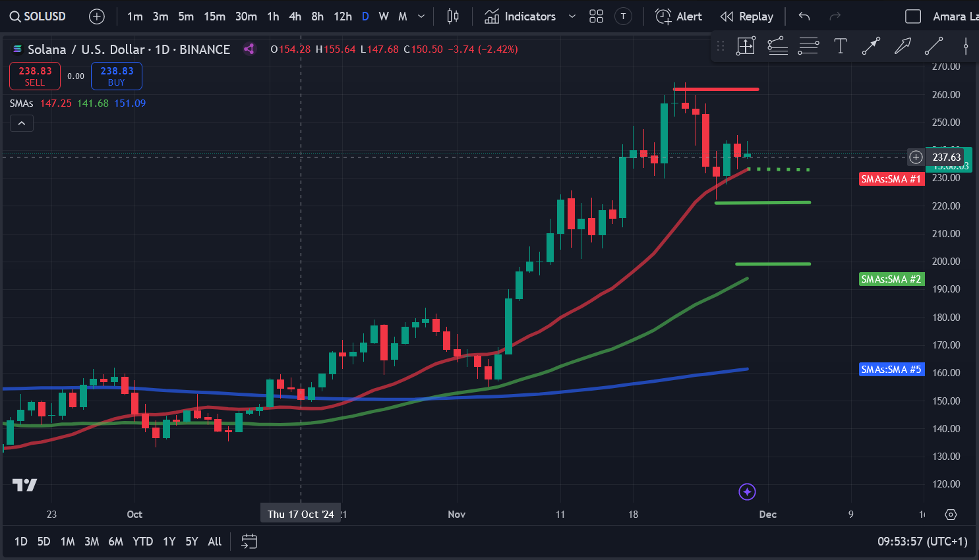The image size is (979, 560).
Task: Grab the favorites toolbar drag handle
Action: click(721, 46)
